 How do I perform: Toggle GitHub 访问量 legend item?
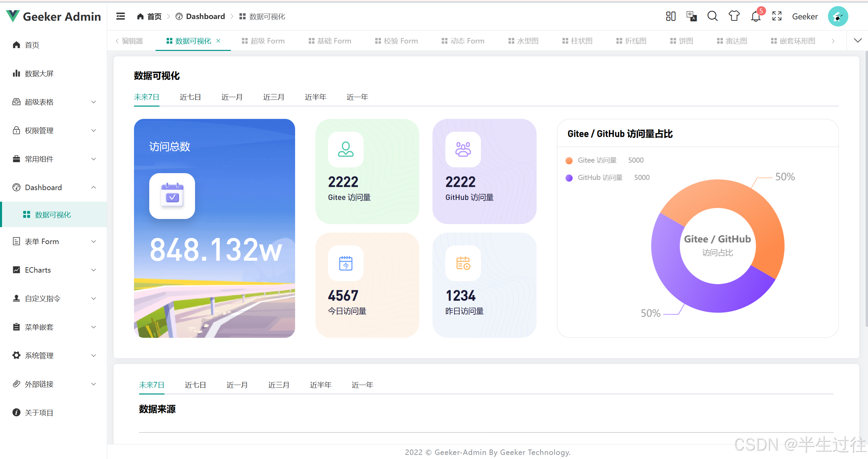(x=600, y=178)
